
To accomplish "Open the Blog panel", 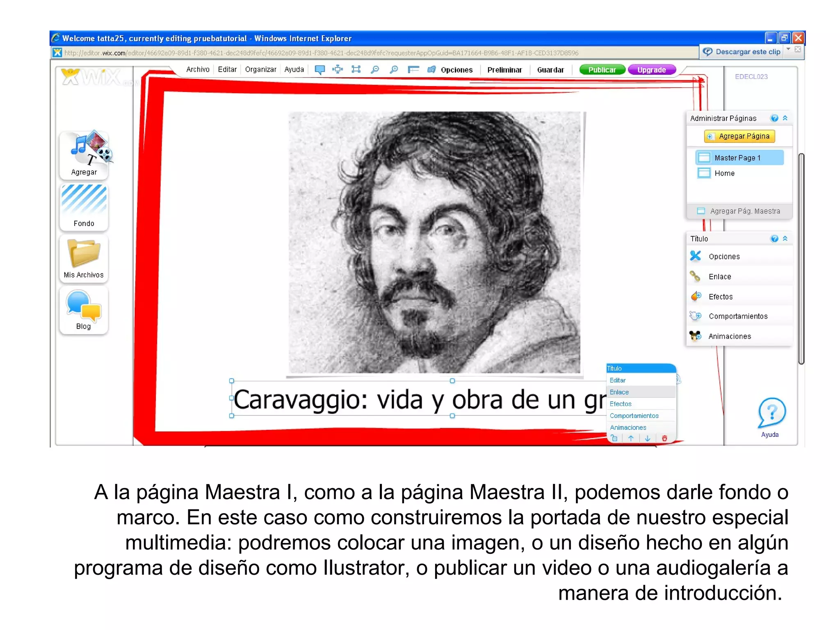I will coord(84,310).
